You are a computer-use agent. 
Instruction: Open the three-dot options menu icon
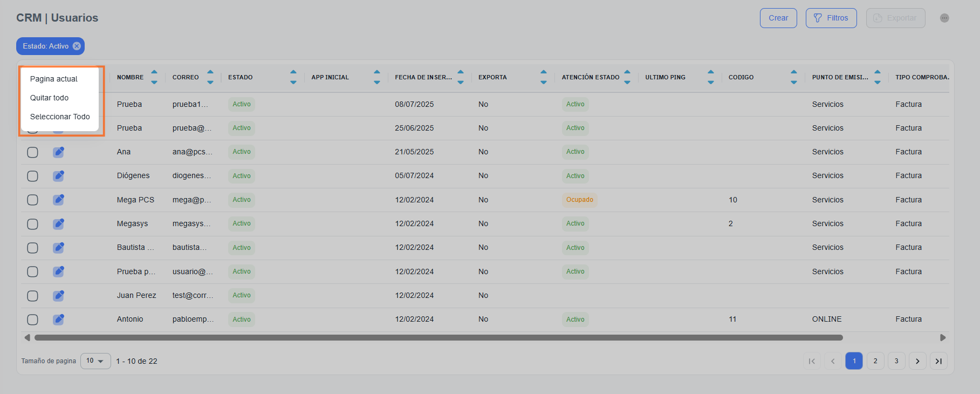pyautogui.click(x=944, y=18)
